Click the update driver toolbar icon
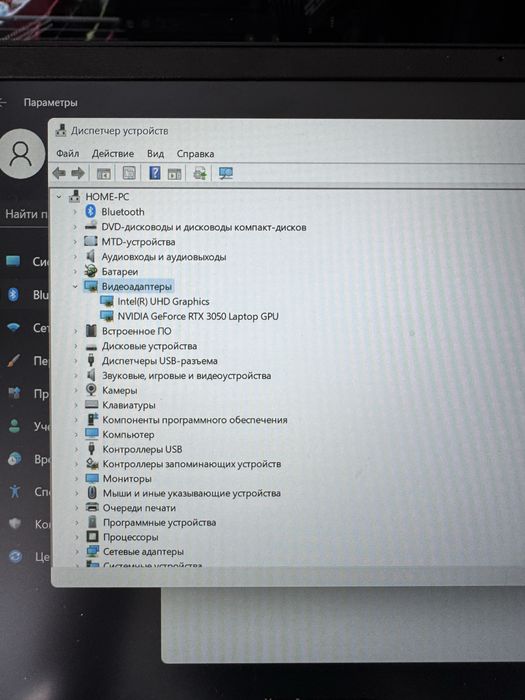This screenshot has height=700, width=525. click(200, 173)
